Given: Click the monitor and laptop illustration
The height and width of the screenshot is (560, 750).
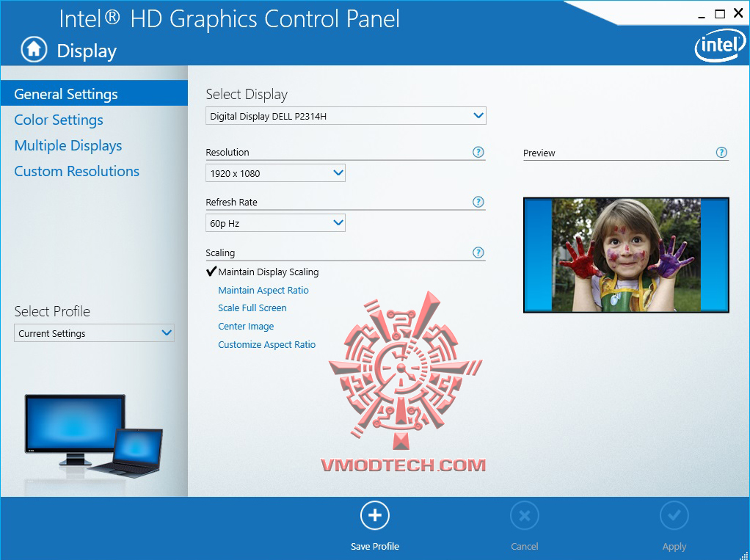Looking at the screenshot, I should (x=94, y=436).
